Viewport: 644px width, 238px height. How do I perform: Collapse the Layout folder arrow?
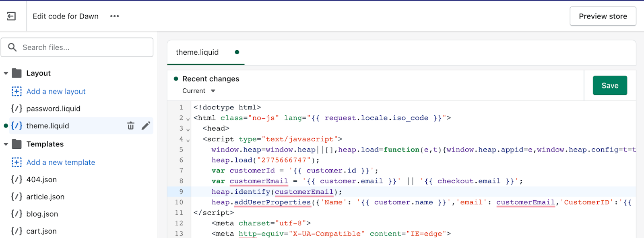tap(6, 73)
